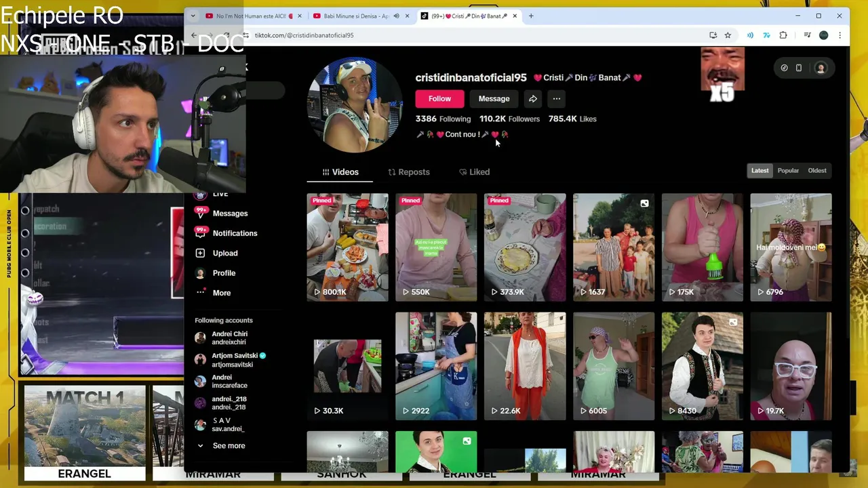Click the teal 7tv extension icon
This screenshot has width=868, height=488.
coord(766,35)
